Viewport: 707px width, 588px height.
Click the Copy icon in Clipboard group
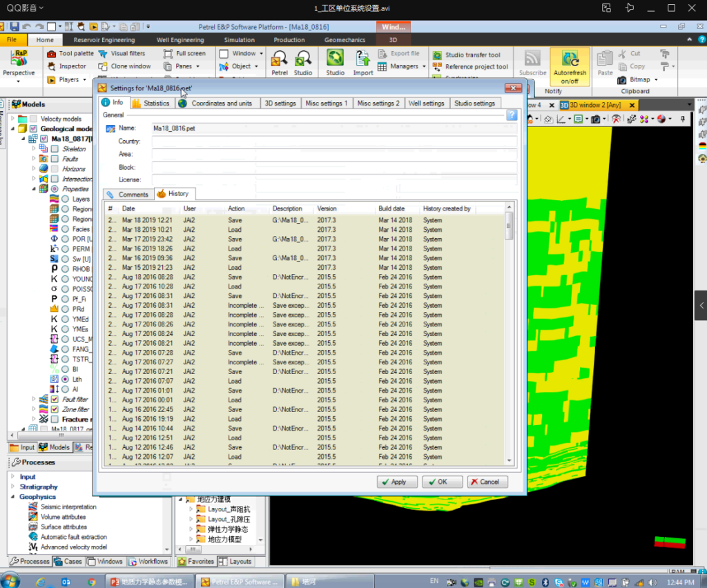pyautogui.click(x=623, y=67)
